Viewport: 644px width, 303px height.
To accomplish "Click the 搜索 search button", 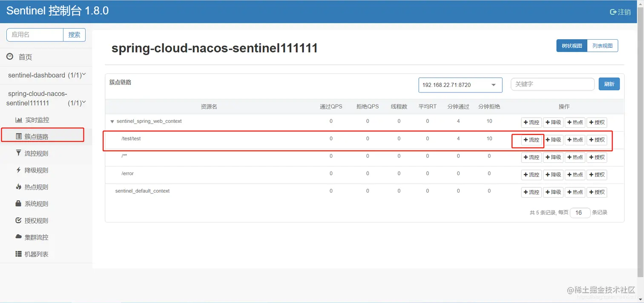I will coord(75,35).
